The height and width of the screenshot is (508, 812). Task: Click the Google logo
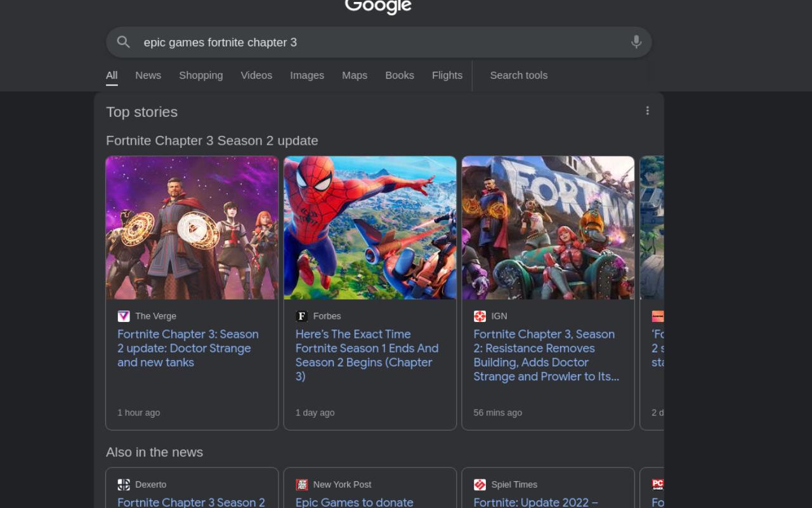pos(378,6)
